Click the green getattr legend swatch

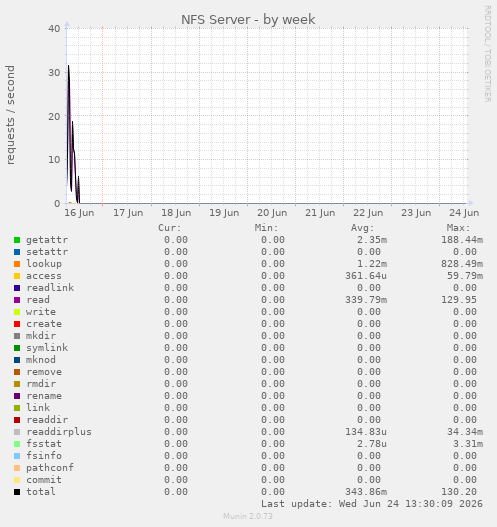point(17,240)
